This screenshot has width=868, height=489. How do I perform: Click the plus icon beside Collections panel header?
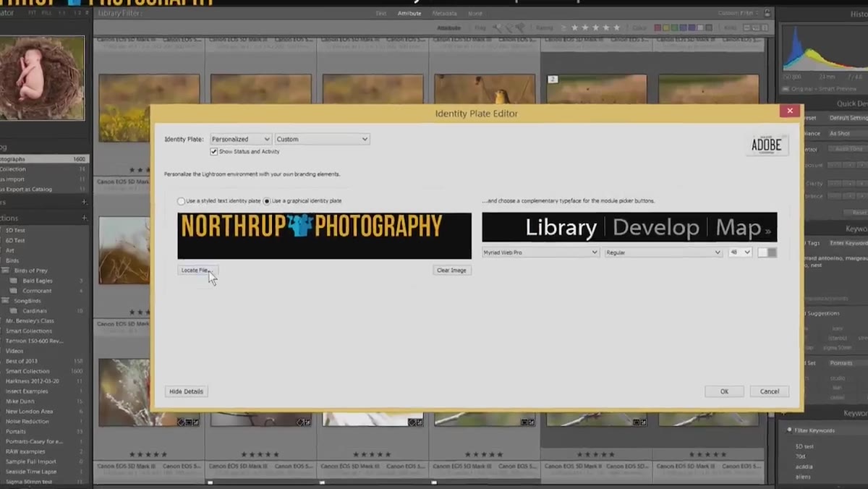(x=84, y=218)
